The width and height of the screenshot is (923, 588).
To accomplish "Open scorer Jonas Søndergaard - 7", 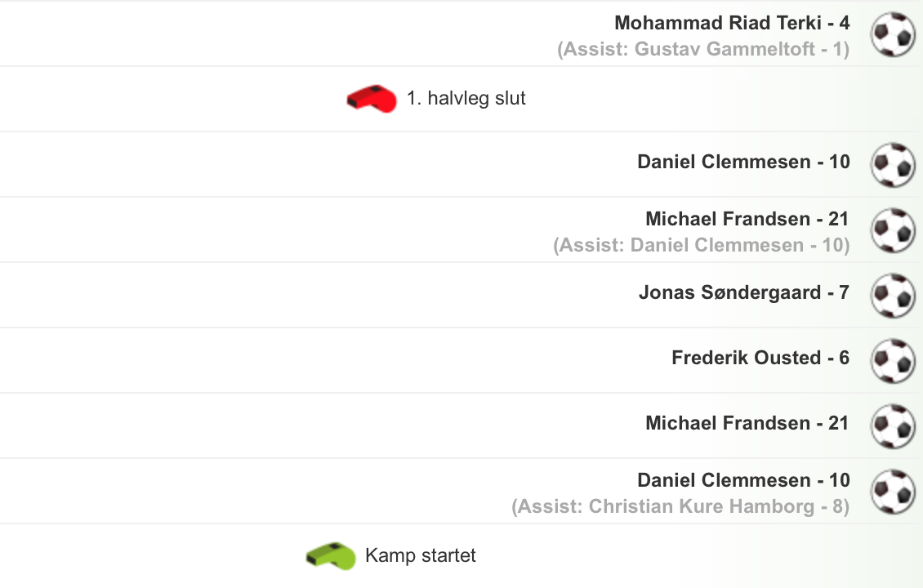I will (743, 292).
